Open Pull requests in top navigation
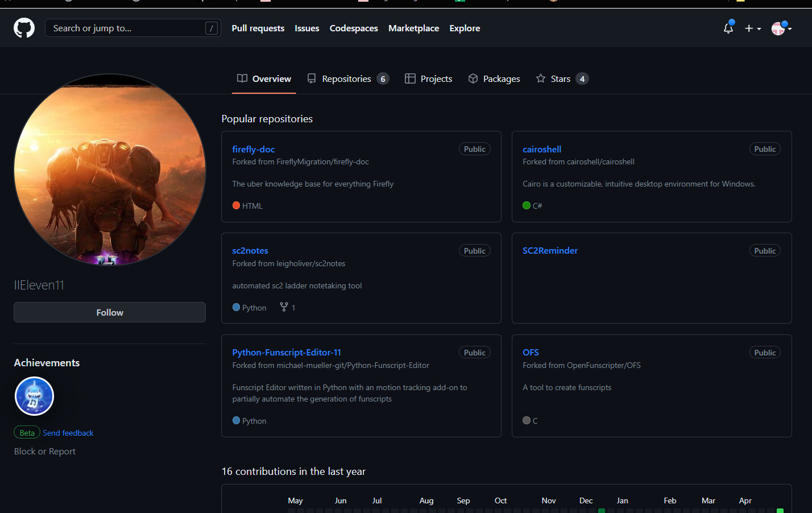812x513 pixels. coord(258,28)
